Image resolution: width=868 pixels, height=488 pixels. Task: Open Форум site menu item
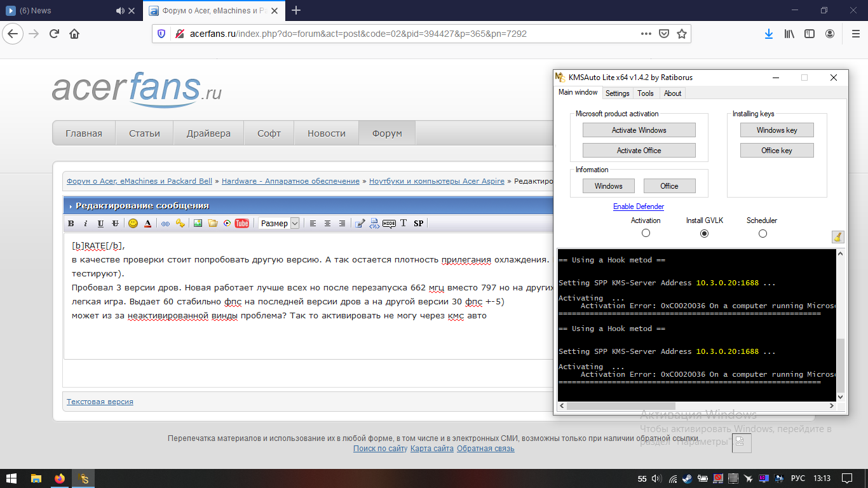(387, 133)
